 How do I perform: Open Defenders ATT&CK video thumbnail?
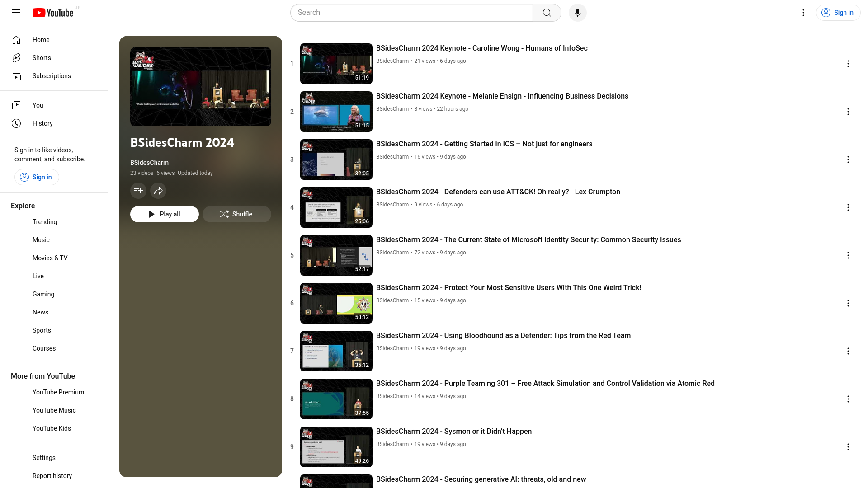tap(336, 207)
